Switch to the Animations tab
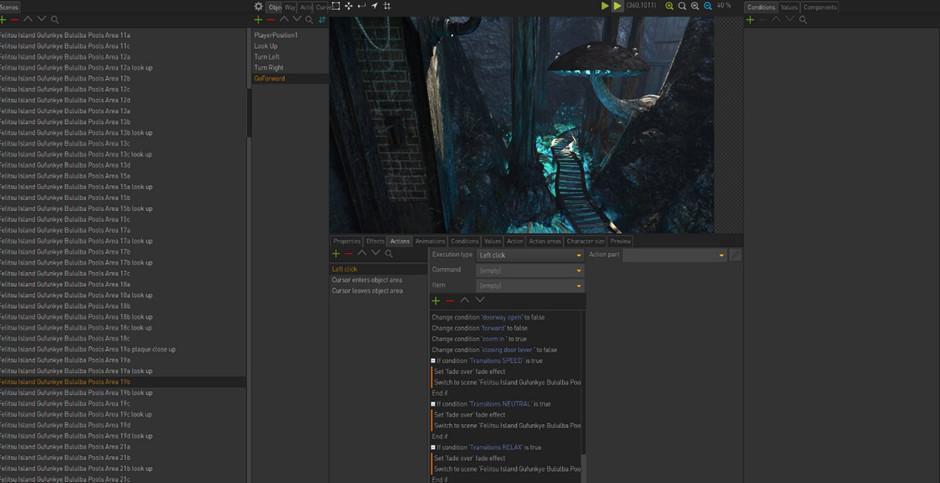 [x=430, y=241]
